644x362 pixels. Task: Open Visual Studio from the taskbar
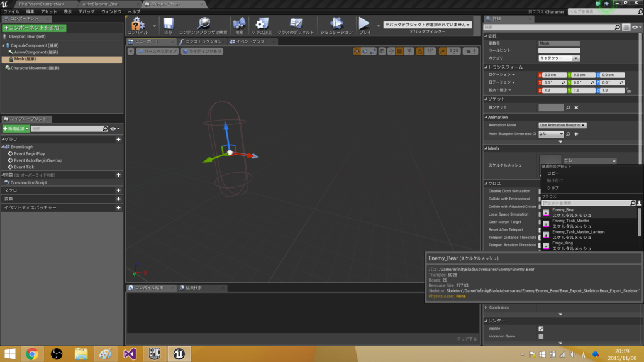pos(130,354)
